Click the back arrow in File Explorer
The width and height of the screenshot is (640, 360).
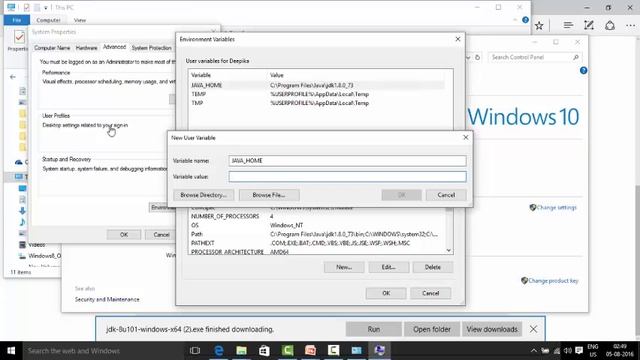(13, 77)
